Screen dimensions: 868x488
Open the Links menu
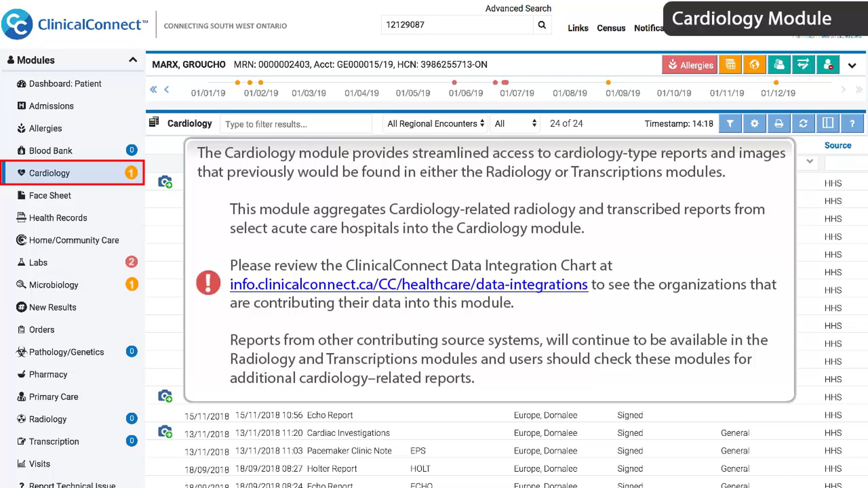point(578,28)
